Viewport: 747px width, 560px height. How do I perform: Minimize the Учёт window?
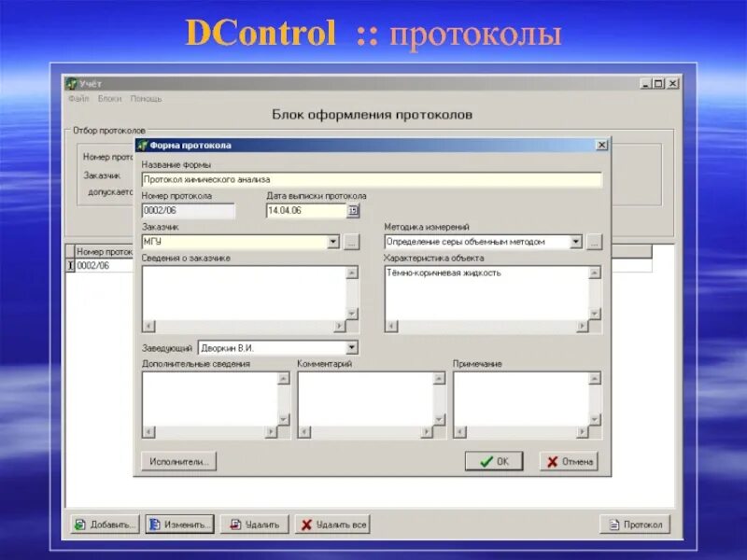[645, 84]
